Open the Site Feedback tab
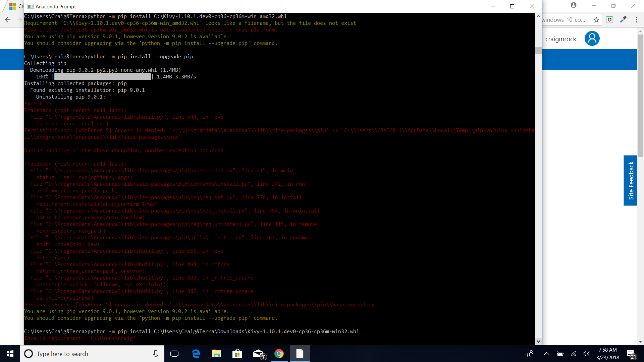This screenshot has height=362, width=644. (630, 180)
